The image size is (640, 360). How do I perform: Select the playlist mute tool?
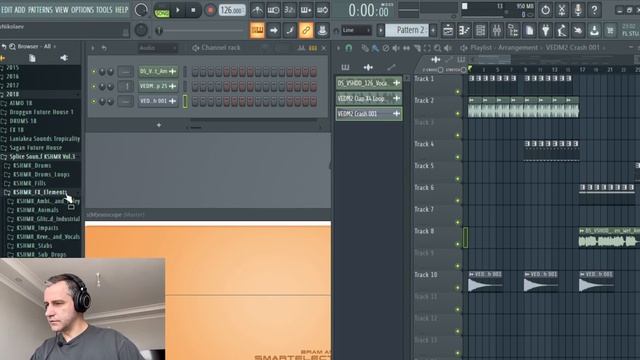click(x=396, y=48)
